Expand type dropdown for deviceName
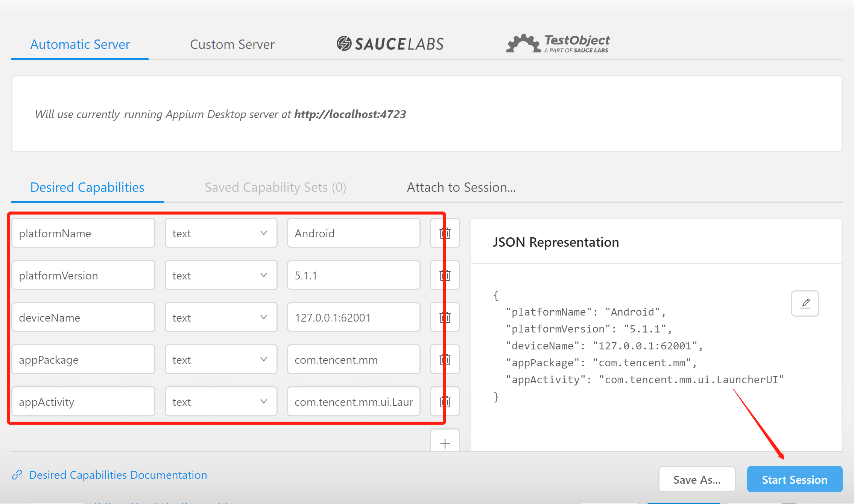 click(221, 317)
